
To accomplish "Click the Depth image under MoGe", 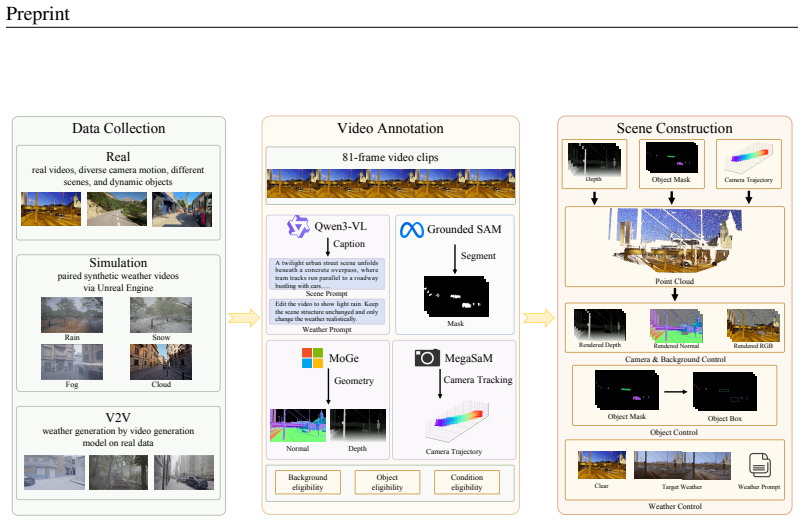I will pos(358,425).
